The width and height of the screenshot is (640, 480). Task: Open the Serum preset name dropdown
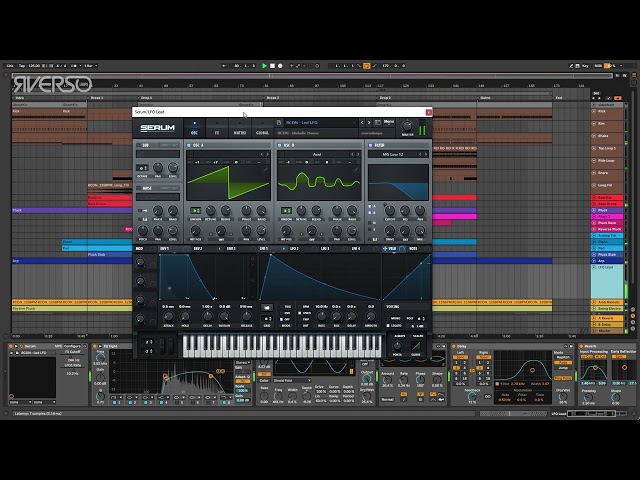pyautogui.click(x=320, y=122)
